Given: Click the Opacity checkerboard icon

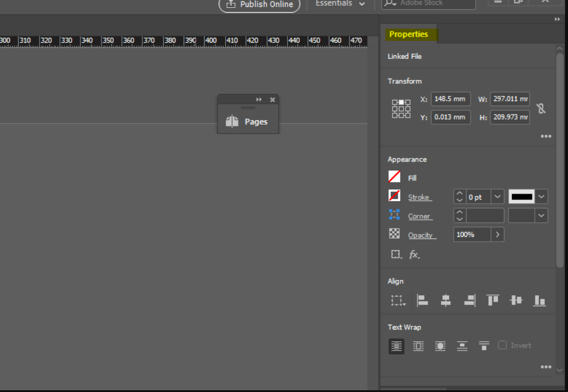Looking at the screenshot, I should tap(394, 234).
